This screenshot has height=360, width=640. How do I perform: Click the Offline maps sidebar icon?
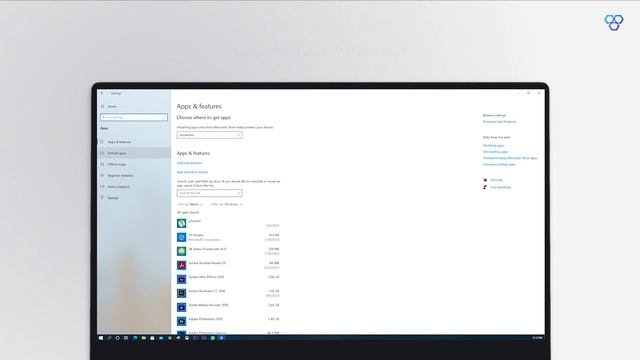[102, 164]
